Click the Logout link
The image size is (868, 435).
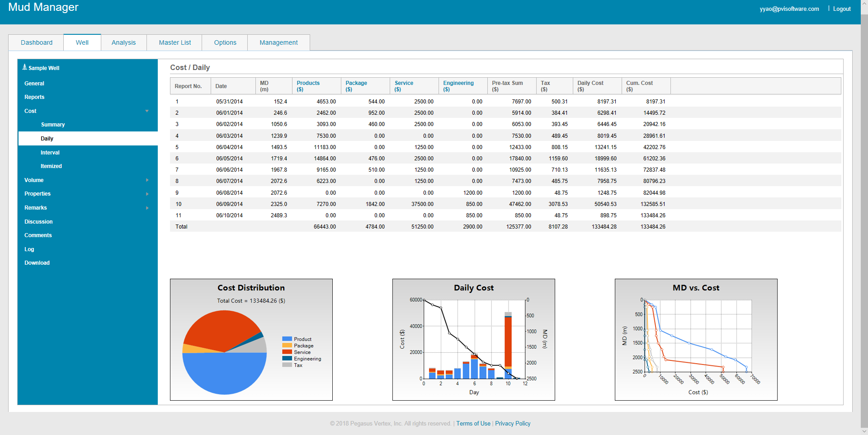pos(842,9)
